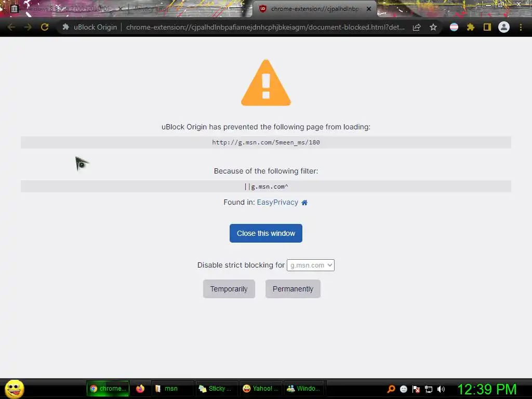Viewport: 532px width, 399px height.
Task: Go back using the back arrow
Action: point(11,27)
